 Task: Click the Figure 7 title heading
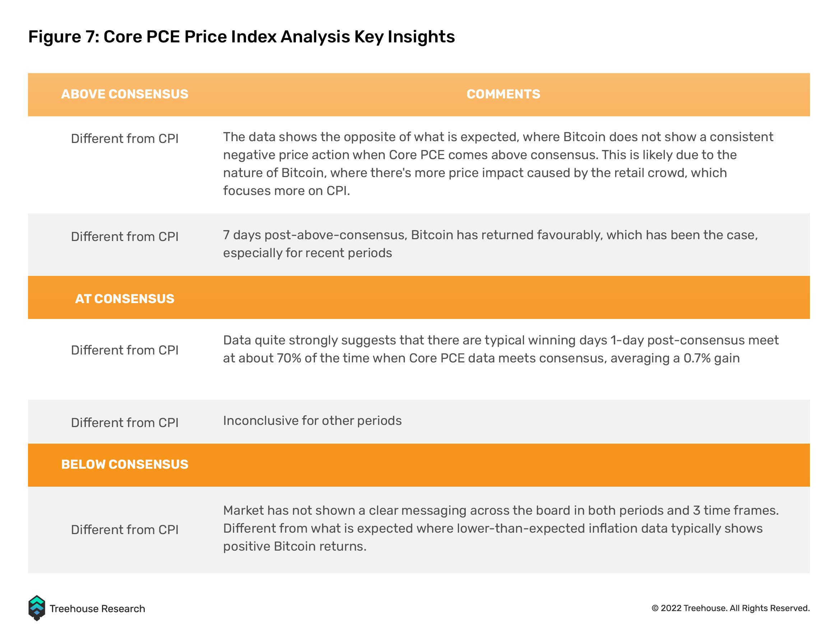coord(241,37)
